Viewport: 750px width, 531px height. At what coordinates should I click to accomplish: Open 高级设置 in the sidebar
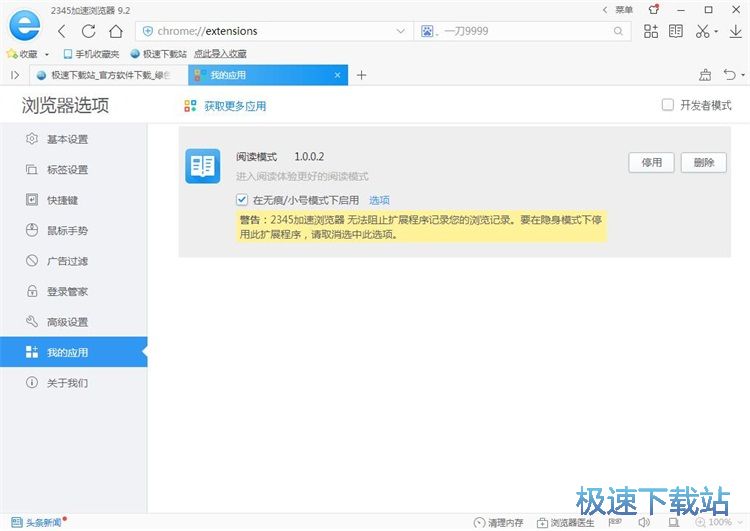(74, 322)
